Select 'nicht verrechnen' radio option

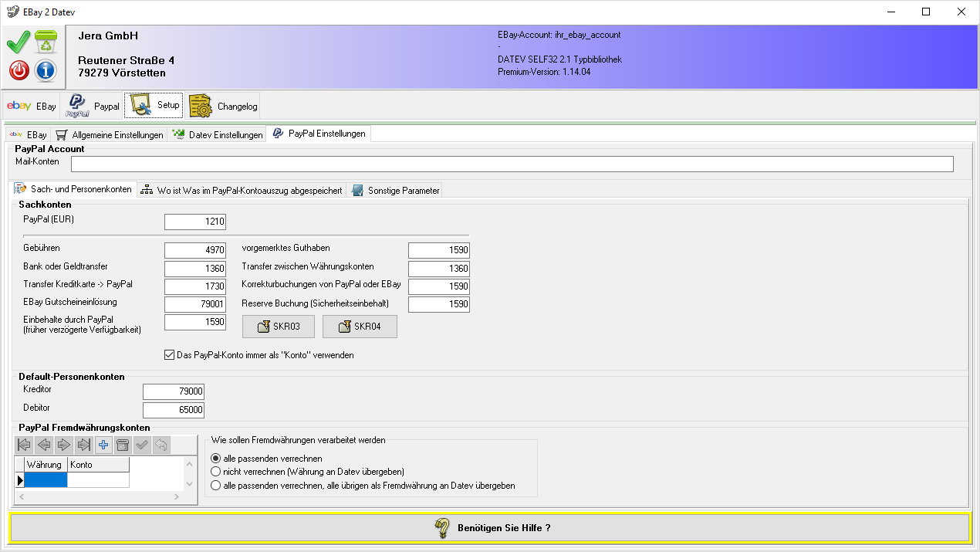click(x=216, y=472)
